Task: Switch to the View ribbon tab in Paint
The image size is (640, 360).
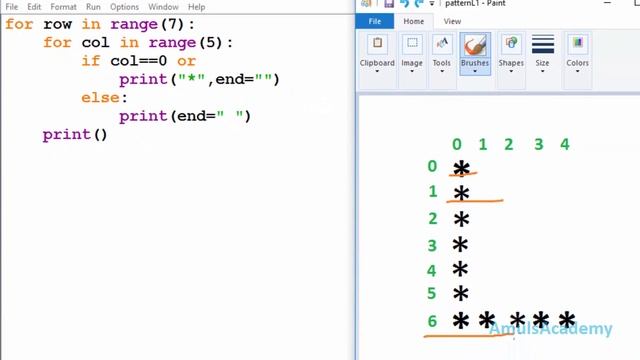Action: coord(452,21)
